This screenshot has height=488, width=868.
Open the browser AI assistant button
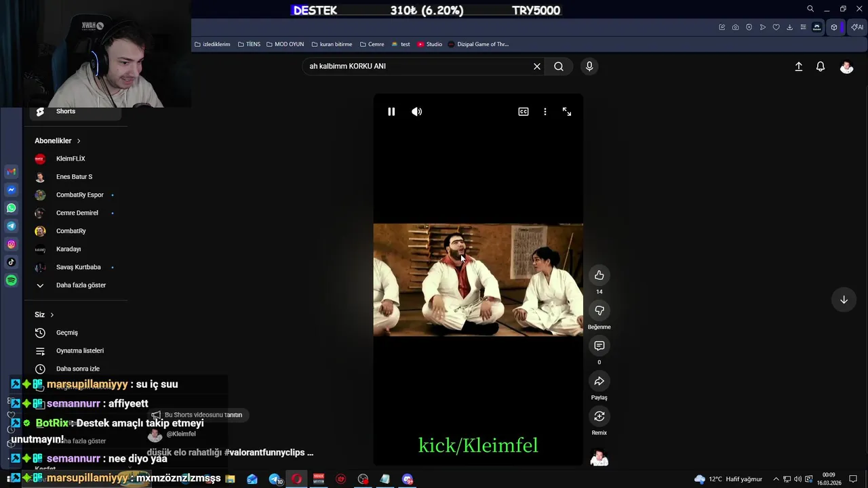coord(857,27)
